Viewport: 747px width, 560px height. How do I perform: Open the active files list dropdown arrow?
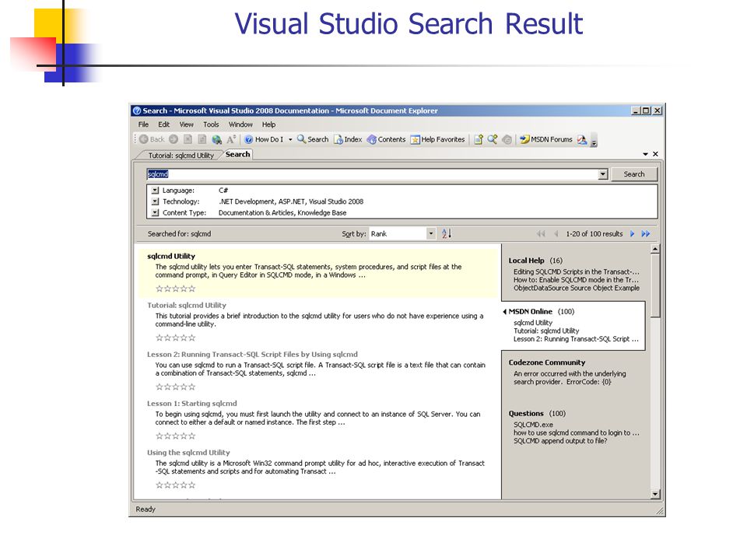pos(646,154)
